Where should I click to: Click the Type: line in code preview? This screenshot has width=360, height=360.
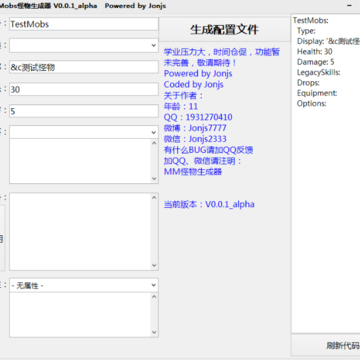(306, 31)
